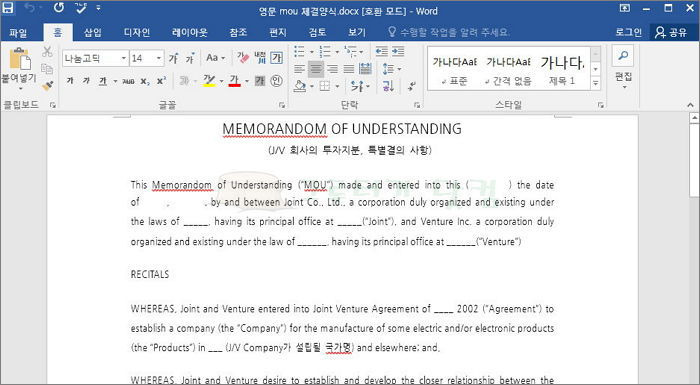Switch to the 레이아웃 tab
Image resolution: width=700 pixels, height=385 pixels.
[190, 32]
